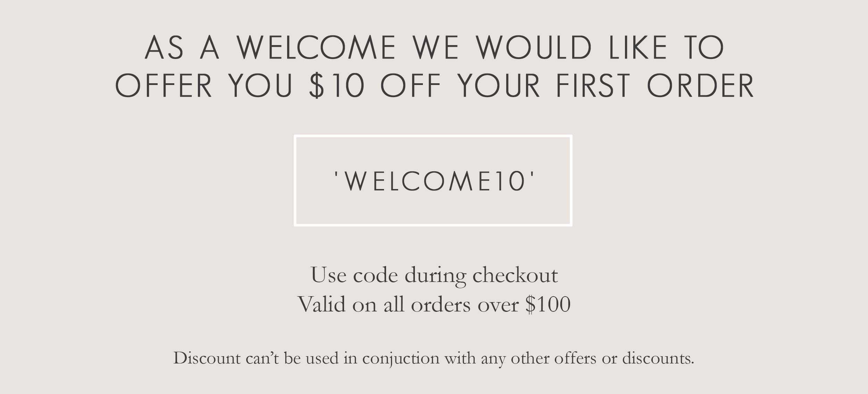Click the words 'FIRST ORDER' in the heading
The image size is (868, 394).
654,85
